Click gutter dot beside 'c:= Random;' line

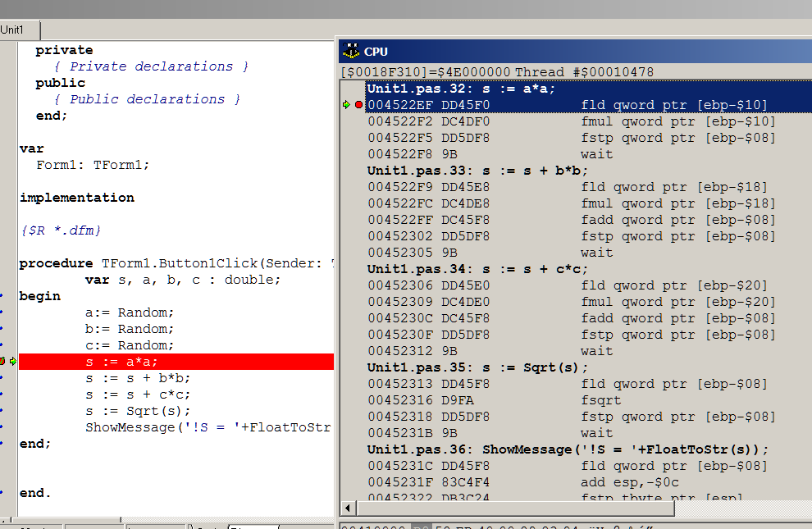pyautogui.click(x=2, y=345)
